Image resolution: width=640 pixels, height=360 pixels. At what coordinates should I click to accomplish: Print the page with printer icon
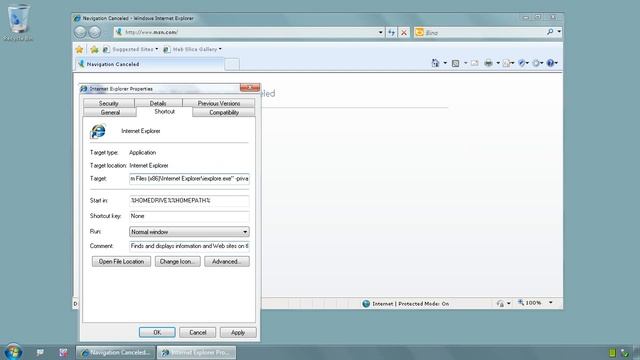488,63
